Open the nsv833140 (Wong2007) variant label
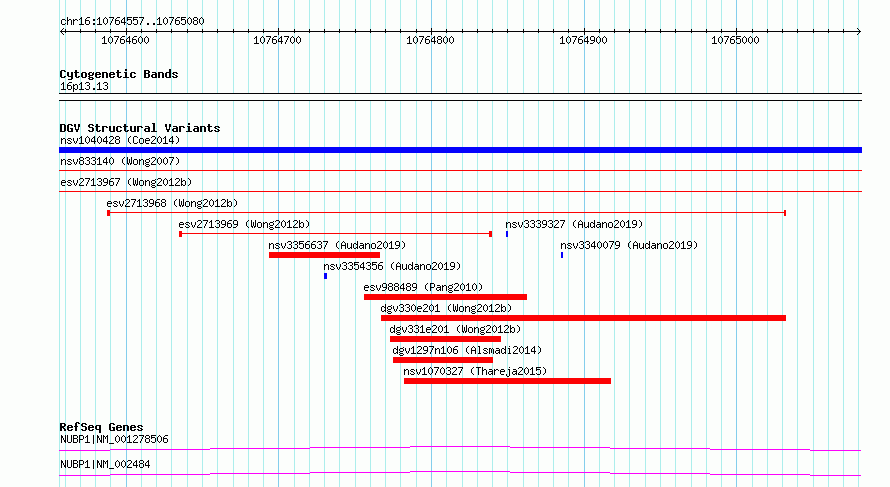This screenshot has height=487, width=890. click(x=120, y=161)
